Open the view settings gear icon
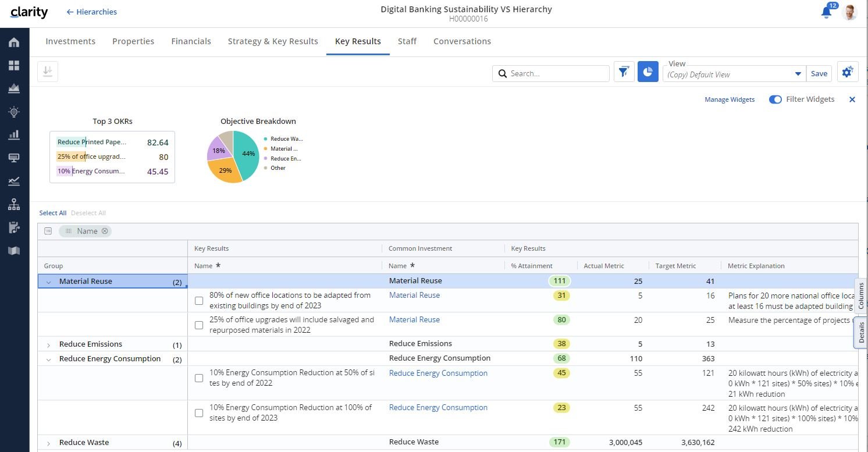 point(847,72)
